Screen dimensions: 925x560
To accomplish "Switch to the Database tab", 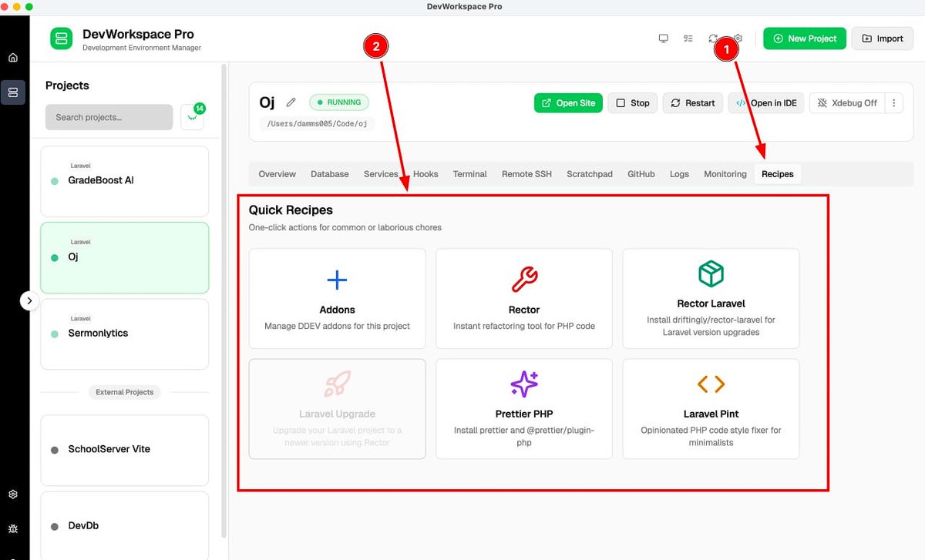I will coord(330,174).
